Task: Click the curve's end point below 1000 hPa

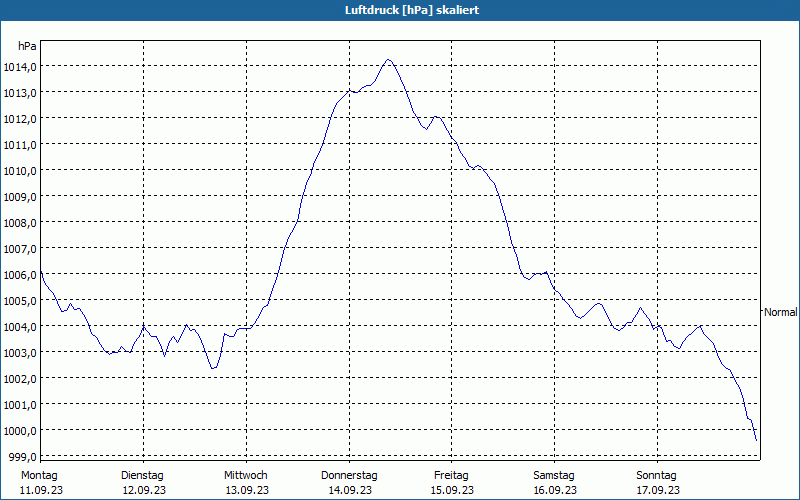Action: click(756, 440)
